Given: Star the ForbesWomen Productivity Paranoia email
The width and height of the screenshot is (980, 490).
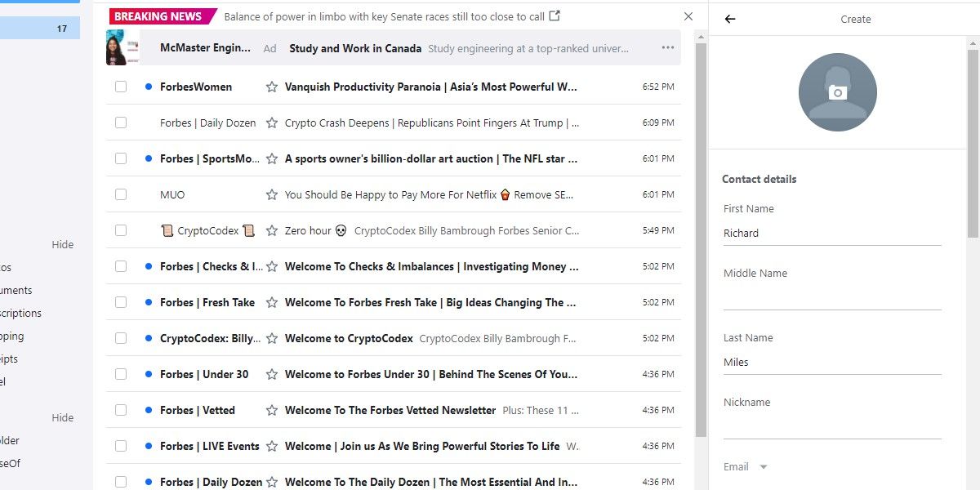Looking at the screenshot, I should (271, 87).
